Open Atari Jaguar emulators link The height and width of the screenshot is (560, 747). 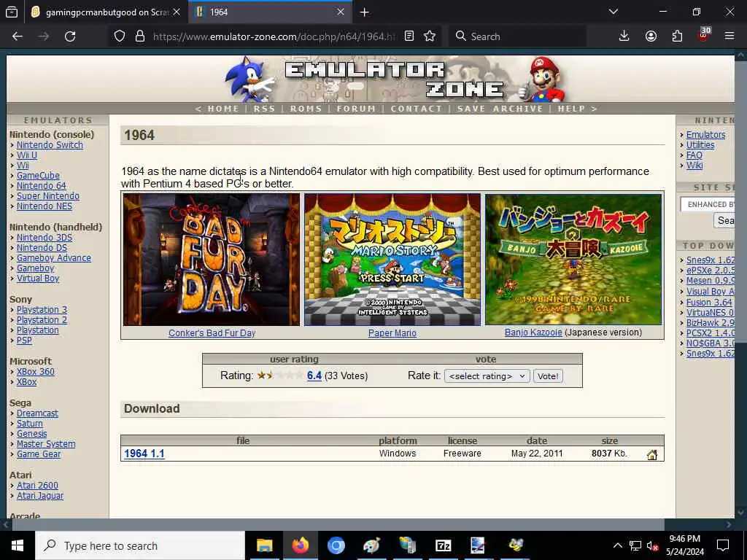[x=40, y=495]
